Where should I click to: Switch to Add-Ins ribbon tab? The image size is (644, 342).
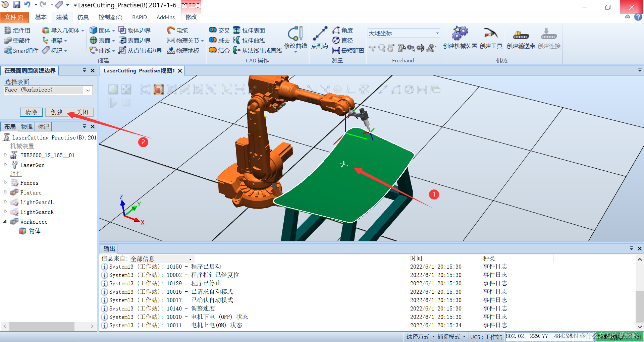[166, 17]
